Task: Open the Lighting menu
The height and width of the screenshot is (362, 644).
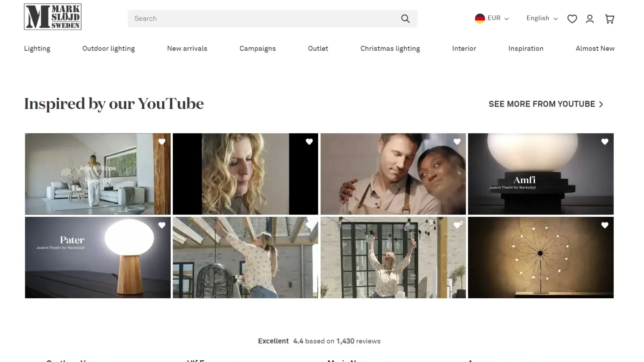Action: [37, 49]
